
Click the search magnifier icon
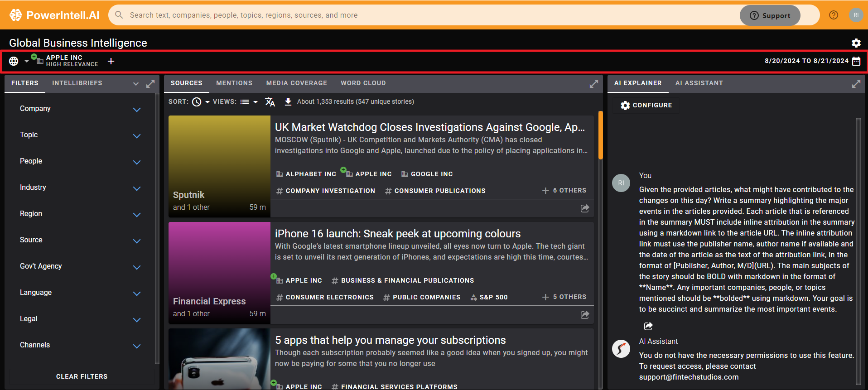(119, 15)
